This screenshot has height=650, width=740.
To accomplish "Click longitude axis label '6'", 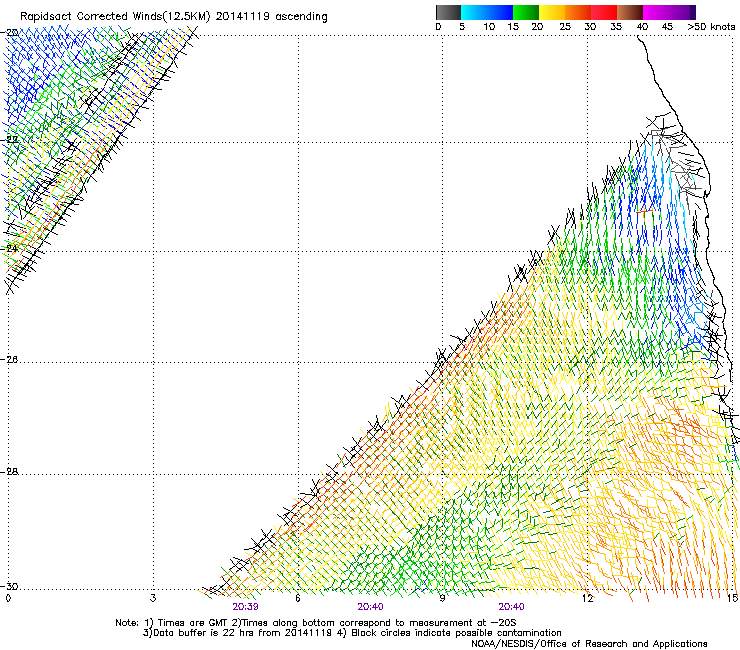I will pyautogui.click(x=298, y=598).
